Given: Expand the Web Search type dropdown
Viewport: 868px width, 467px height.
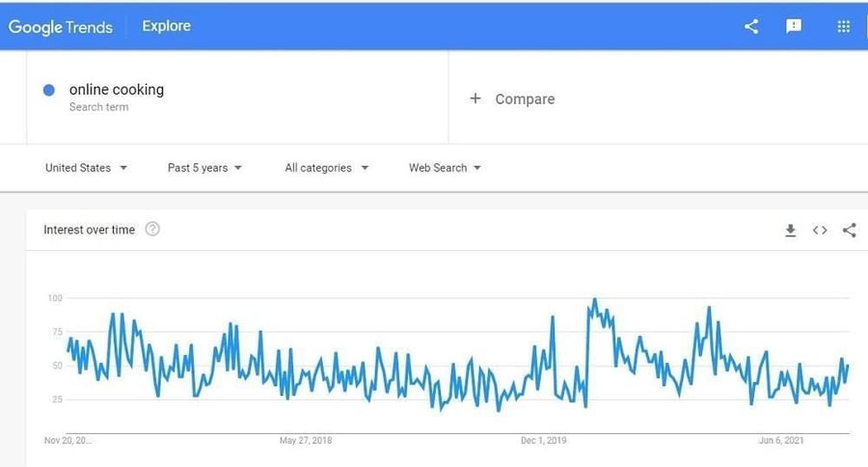Looking at the screenshot, I should 445,168.
